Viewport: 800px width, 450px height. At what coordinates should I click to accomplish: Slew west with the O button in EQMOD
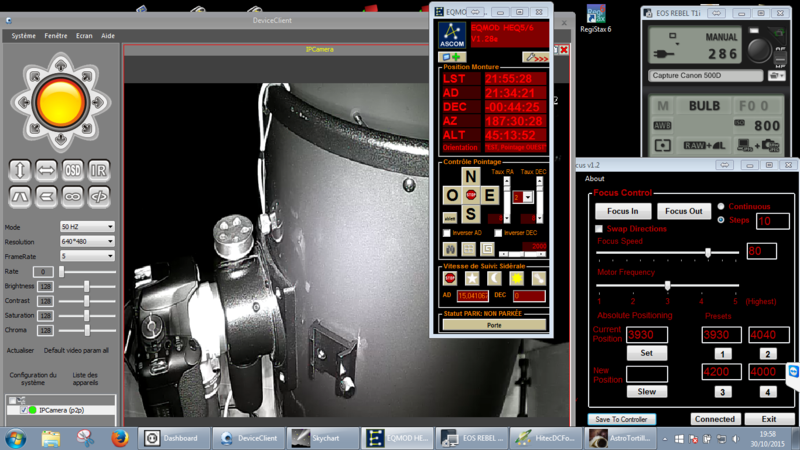452,195
